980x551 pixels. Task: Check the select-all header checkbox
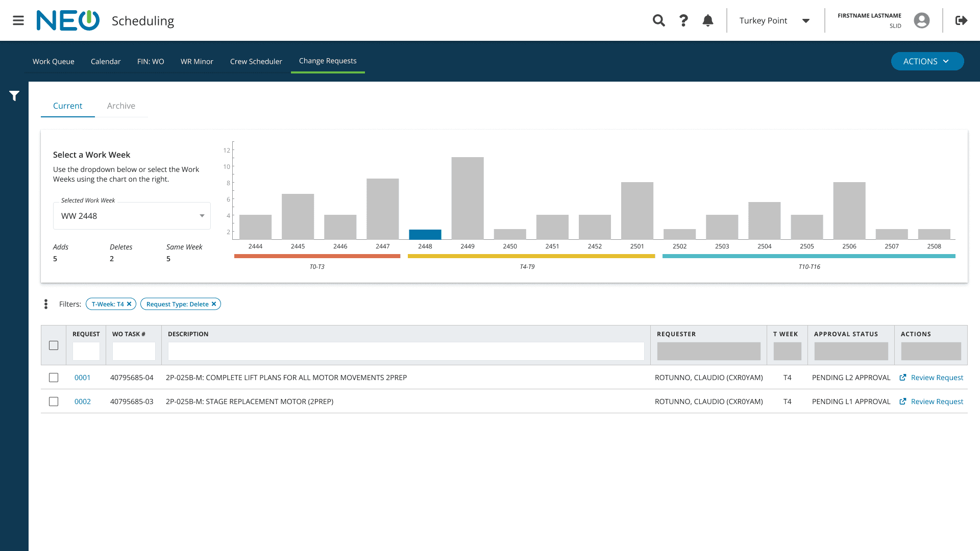coord(54,345)
